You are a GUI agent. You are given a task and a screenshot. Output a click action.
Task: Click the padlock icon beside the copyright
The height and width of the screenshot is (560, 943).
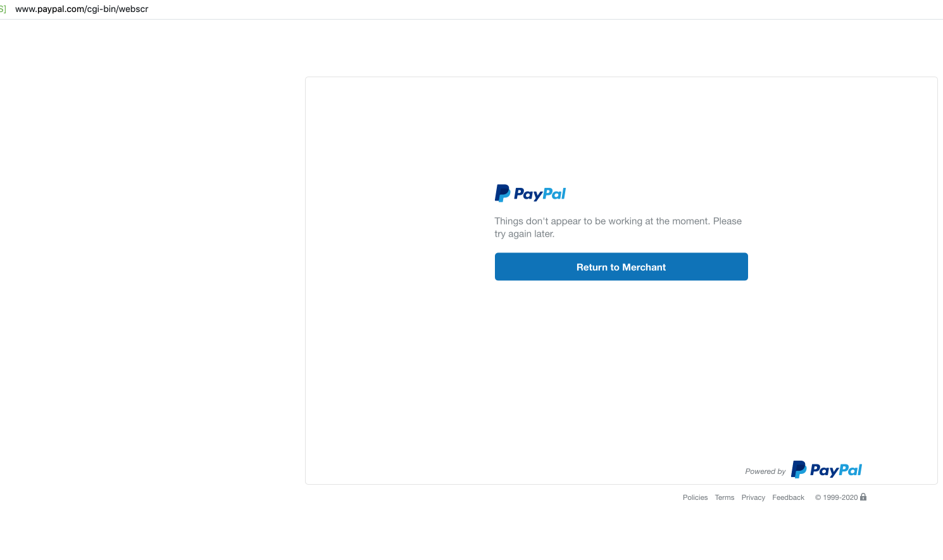tap(863, 497)
